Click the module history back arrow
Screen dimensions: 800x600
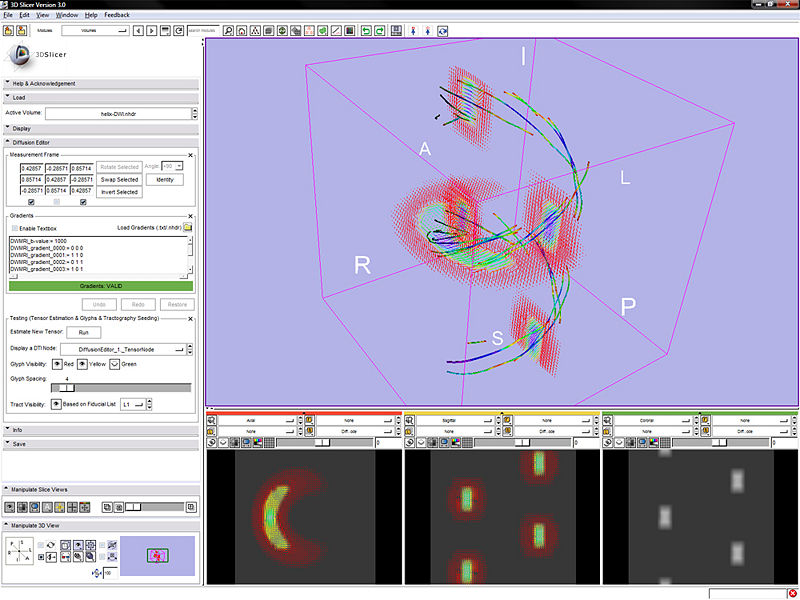[138, 31]
